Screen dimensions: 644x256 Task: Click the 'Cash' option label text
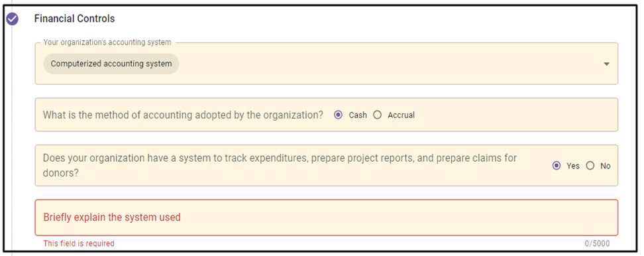point(358,115)
